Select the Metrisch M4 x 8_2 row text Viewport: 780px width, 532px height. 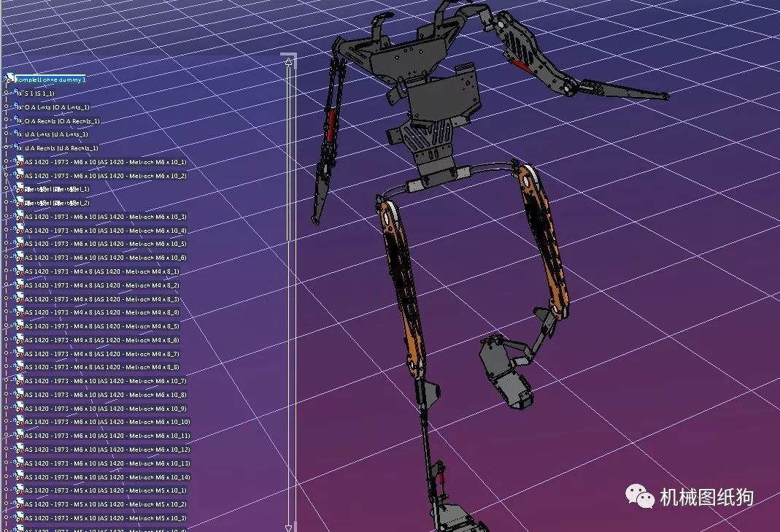[102, 285]
